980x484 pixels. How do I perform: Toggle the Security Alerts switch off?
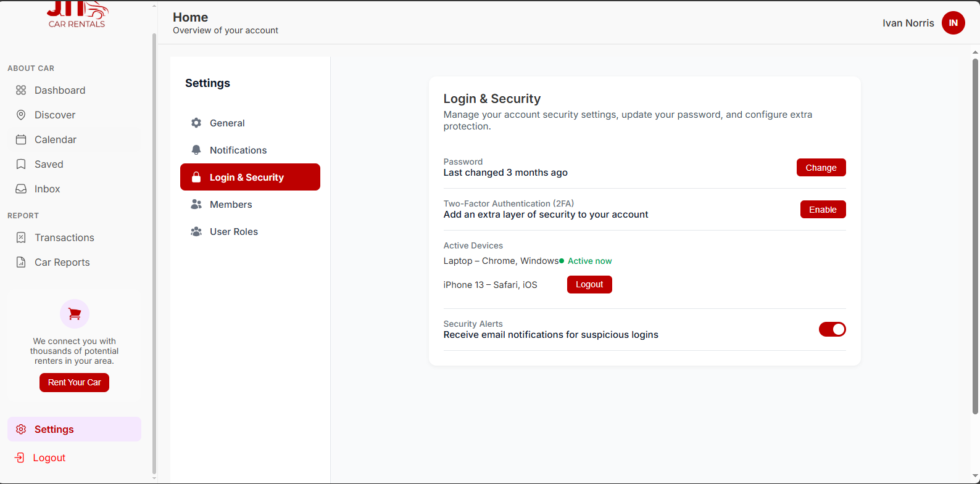833,329
